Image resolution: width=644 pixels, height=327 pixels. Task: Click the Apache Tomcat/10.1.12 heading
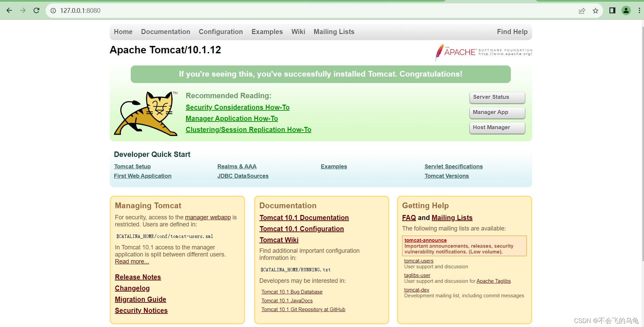(165, 50)
